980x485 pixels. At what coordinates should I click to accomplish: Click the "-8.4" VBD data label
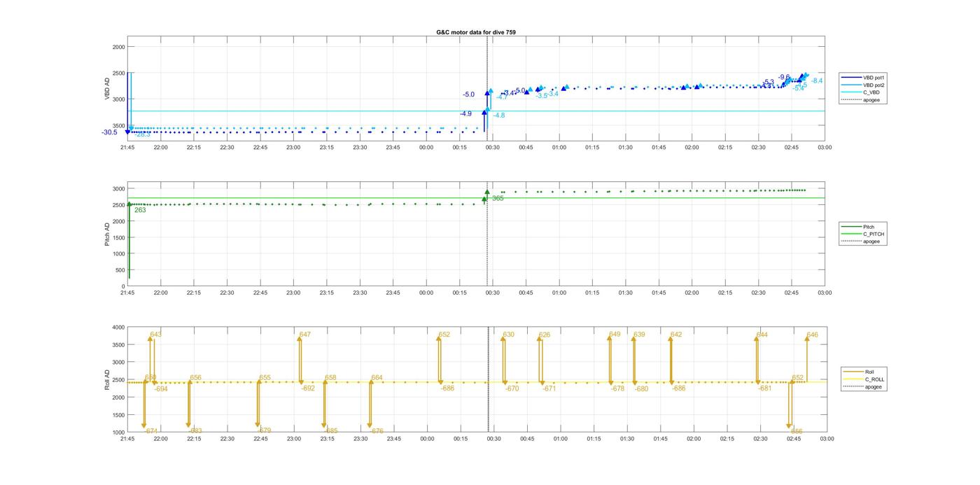[817, 80]
